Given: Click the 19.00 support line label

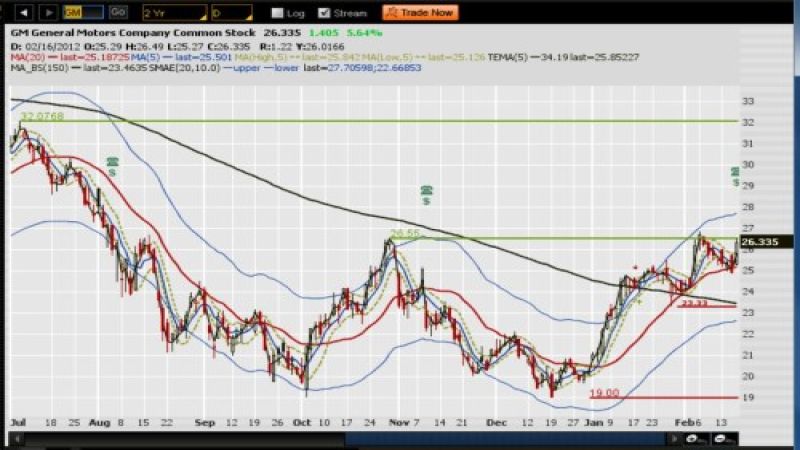Looking at the screenshot, I should pyautogui.click(x=604, y=393).
